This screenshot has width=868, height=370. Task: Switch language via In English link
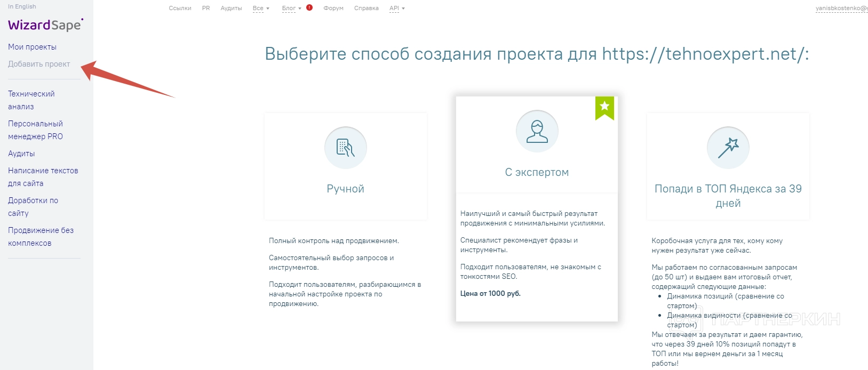22,6
